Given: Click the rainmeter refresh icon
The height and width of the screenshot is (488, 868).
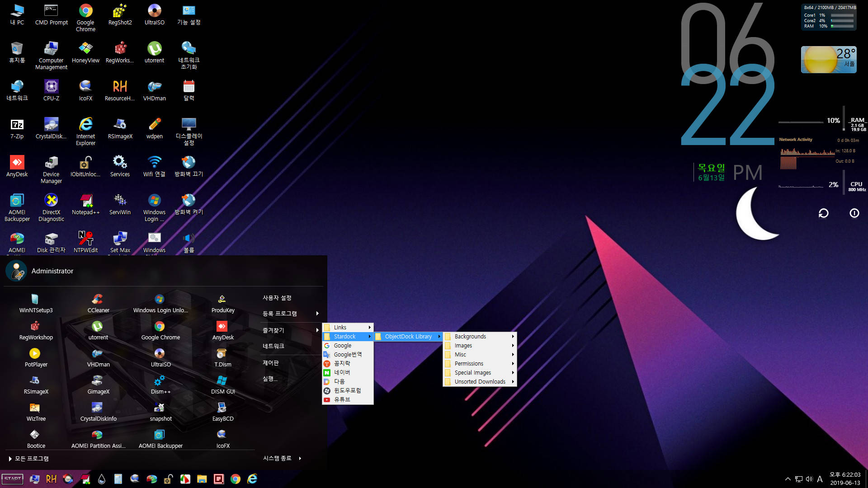Looking at the screenshot, I should (x=823, y=213).
